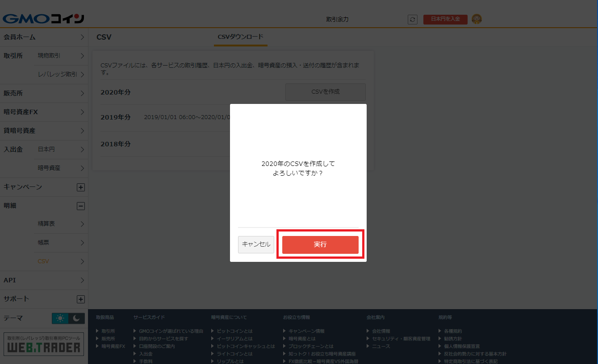The image size is (598, 364).
Task: Click the refresh icon next to 取引余力
Action: [412, 20]
